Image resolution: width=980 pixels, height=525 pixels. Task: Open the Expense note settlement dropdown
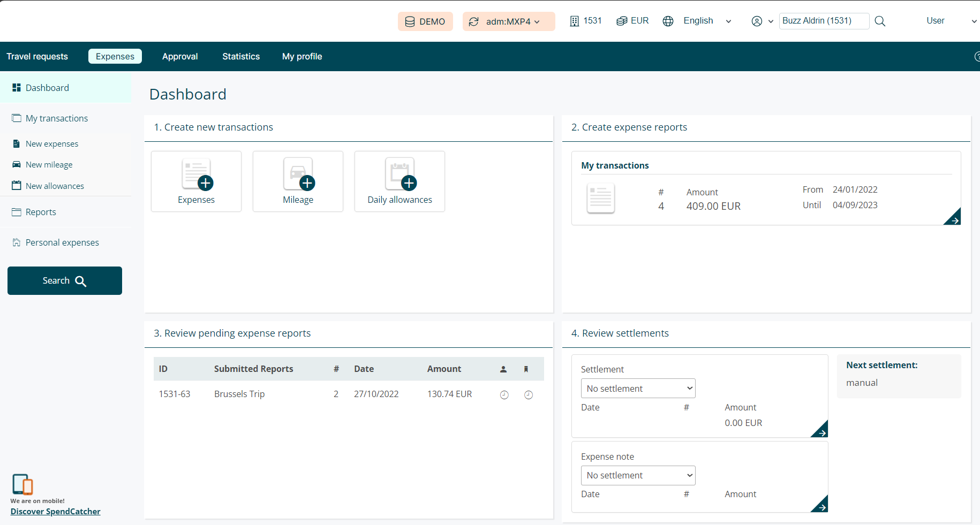638,475
